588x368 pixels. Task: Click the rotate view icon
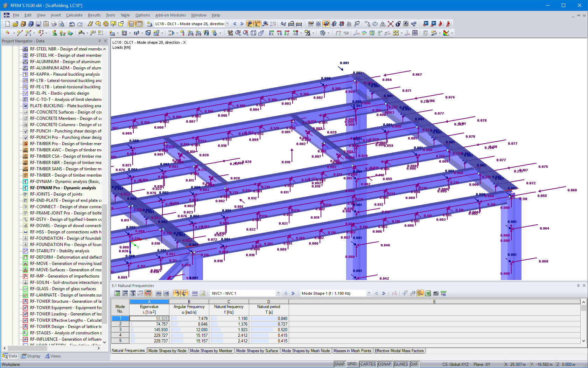click(375, 24)
